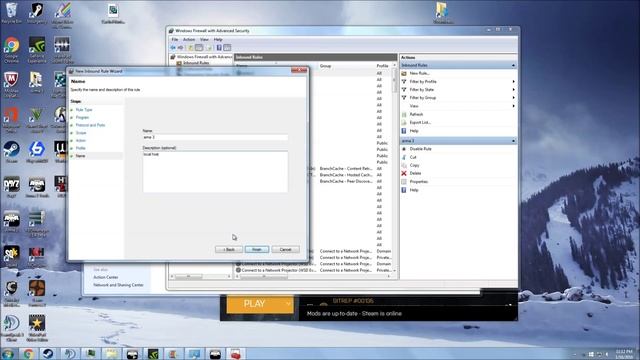The image size is (640, 360).
Task: Click the Description text area
Action: pos(215,172)
